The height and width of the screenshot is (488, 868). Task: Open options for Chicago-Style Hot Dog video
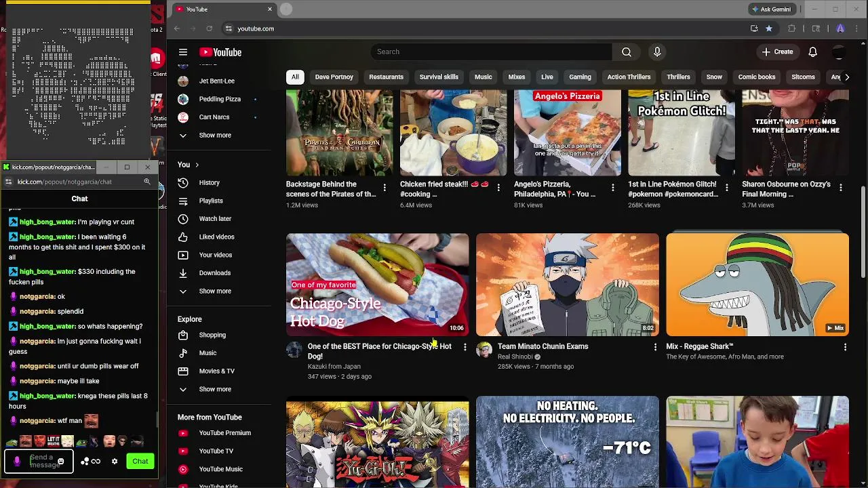465,347
